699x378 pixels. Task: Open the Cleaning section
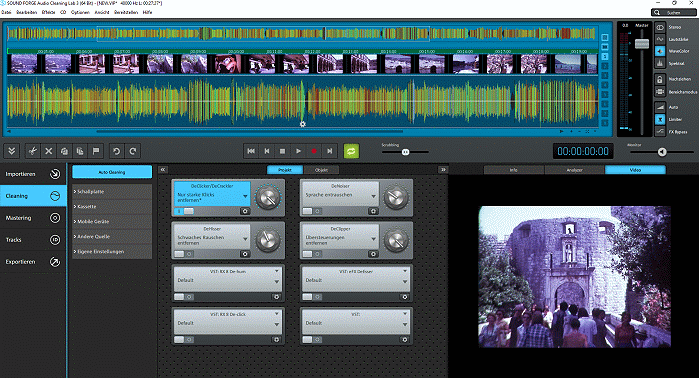(x=33, y=196)
